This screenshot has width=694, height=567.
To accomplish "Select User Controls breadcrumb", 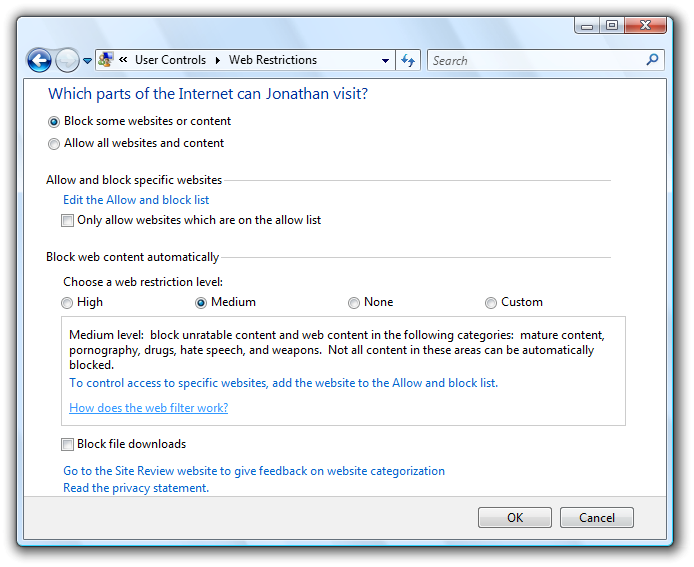I will pos(170,60).
